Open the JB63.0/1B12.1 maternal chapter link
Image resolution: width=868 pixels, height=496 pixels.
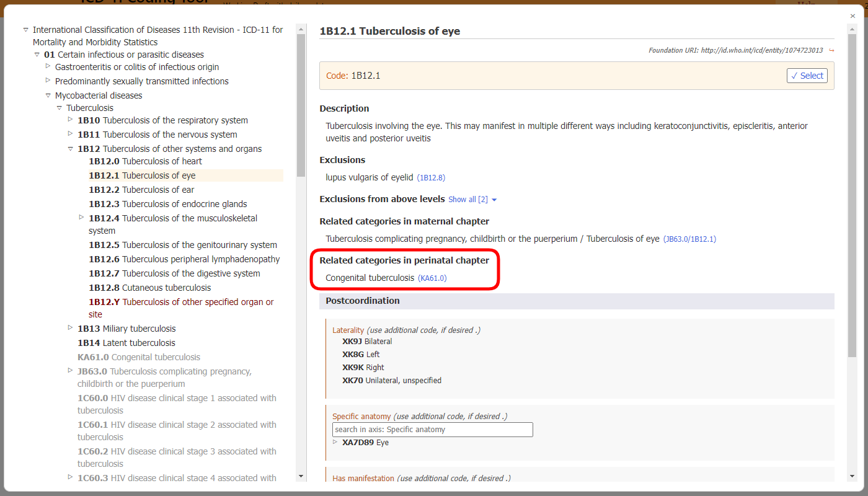pyautogui.click(x=690, y=238)
